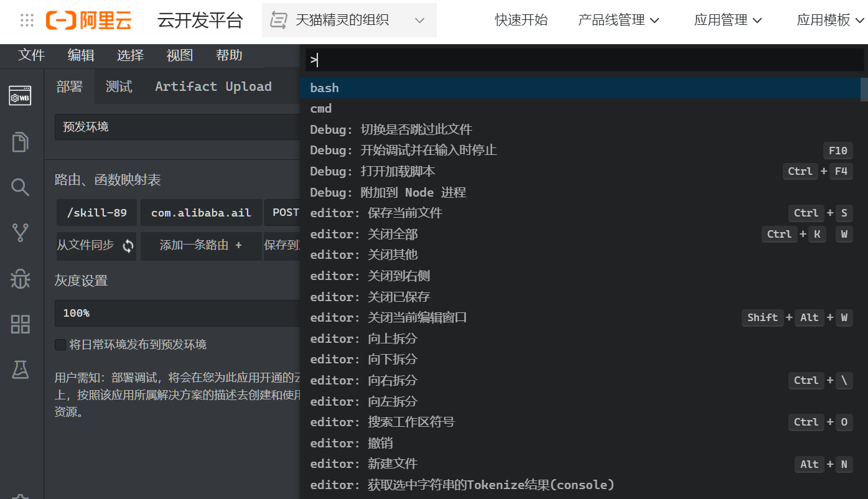Open the 选择 menu
Image resolution: width=868 pixels, height=499 pixels.
[x=130, y=55]
